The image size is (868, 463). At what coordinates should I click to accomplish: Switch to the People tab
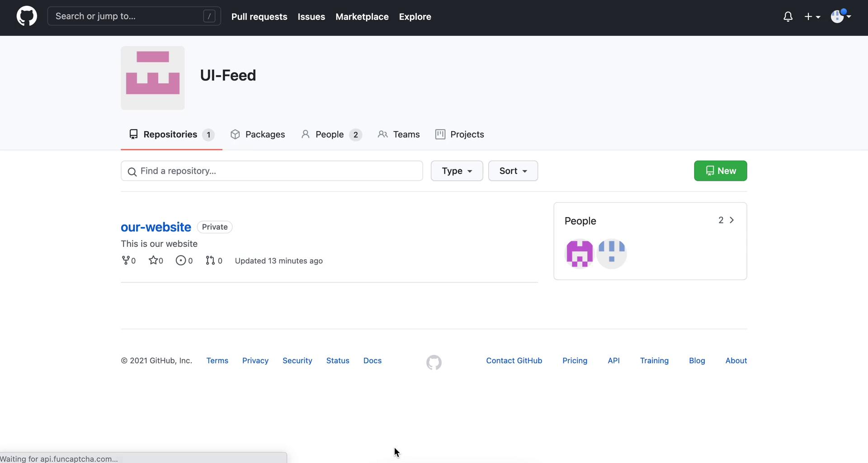pyautogui.click(x=331, y=134)
